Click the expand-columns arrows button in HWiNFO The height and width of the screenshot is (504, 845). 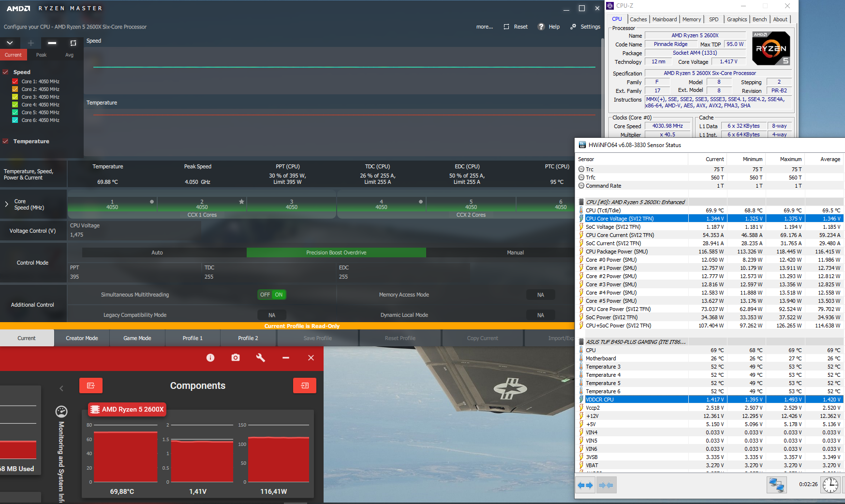(x=586, y=485)
